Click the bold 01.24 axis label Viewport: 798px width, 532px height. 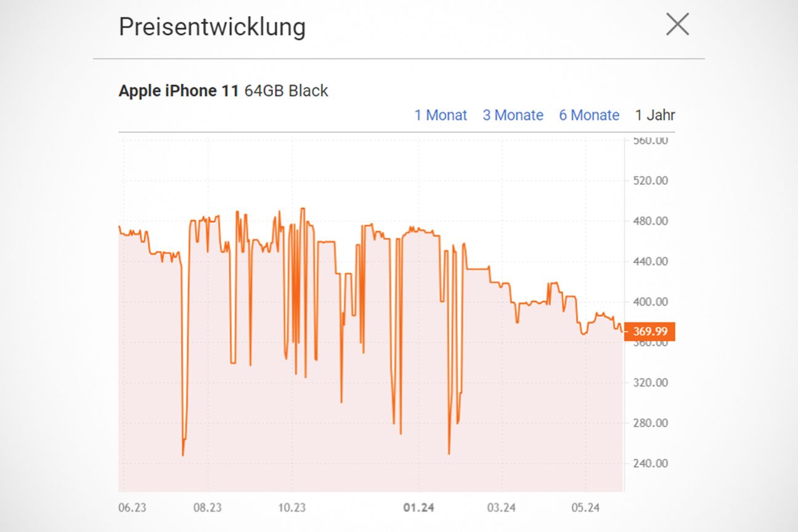pos(420,508)
